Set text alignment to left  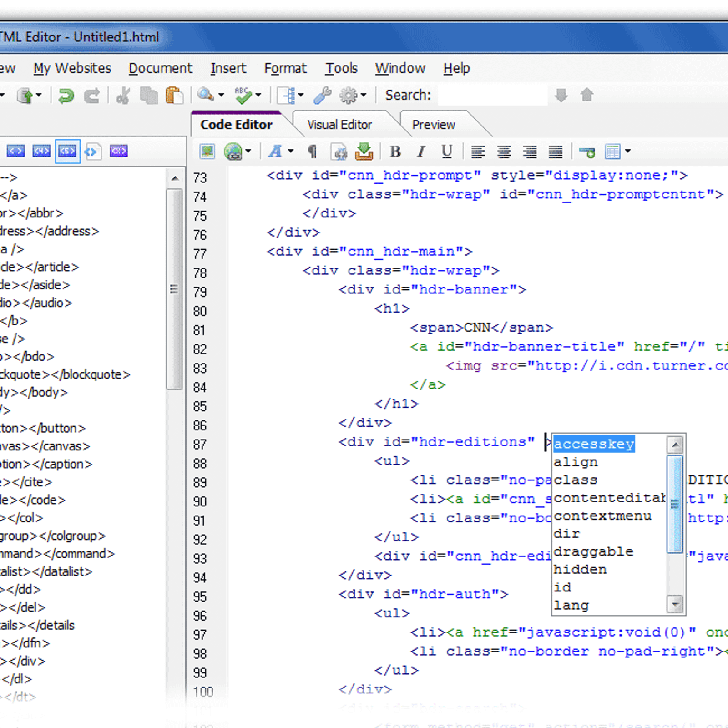coord(478,152)
